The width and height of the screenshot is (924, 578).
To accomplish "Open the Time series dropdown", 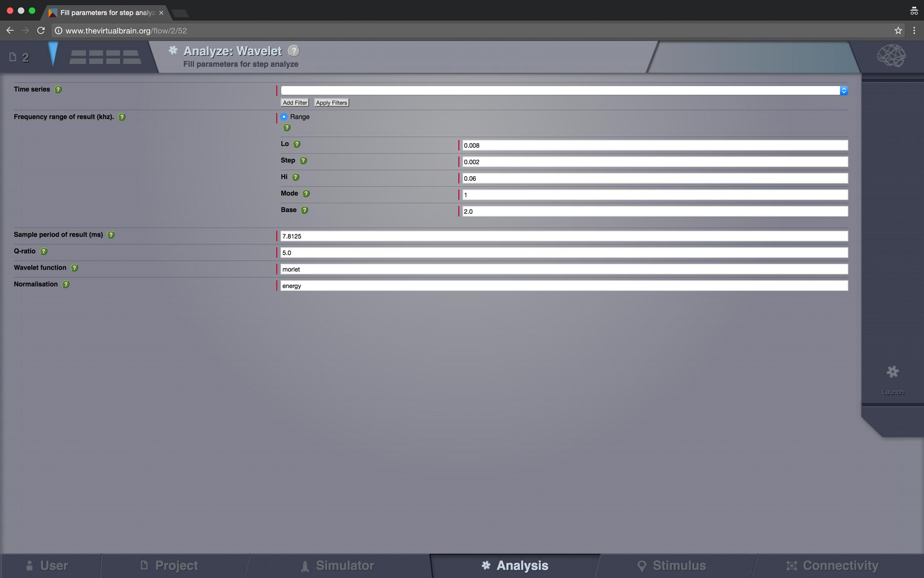I will tap(563, 91).
